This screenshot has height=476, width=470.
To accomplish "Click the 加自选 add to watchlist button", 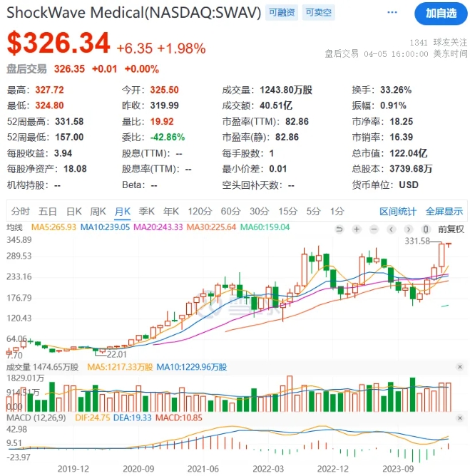I will (x=441, y=14).
